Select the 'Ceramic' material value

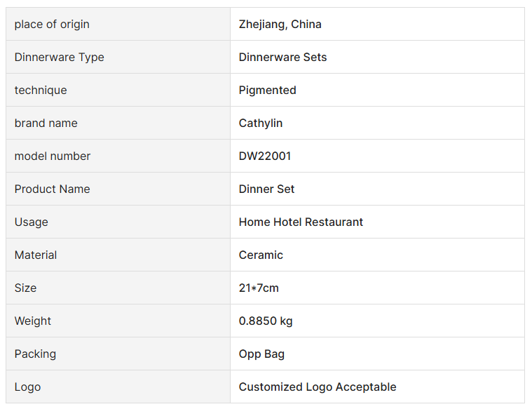click(261, 255)
